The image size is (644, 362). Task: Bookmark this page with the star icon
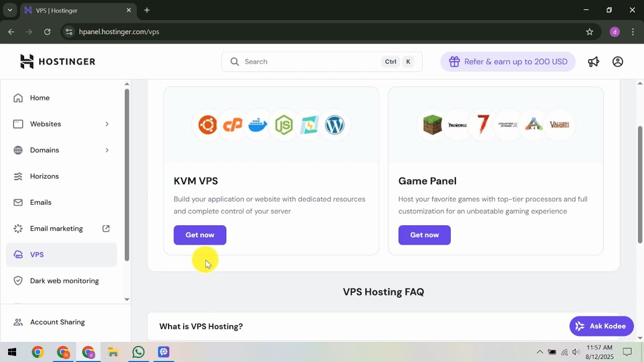(590, 32)
